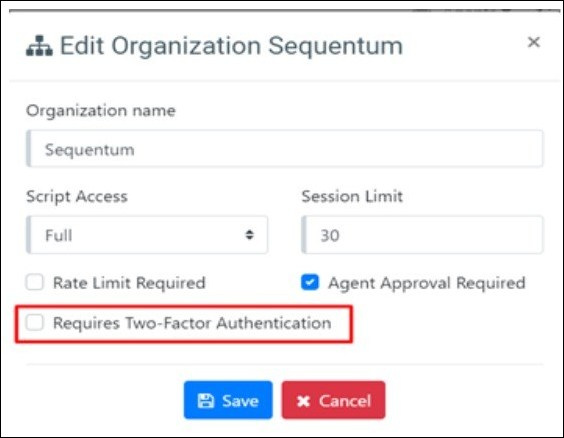Click the Session Limit label

click(x=352, y=197)
